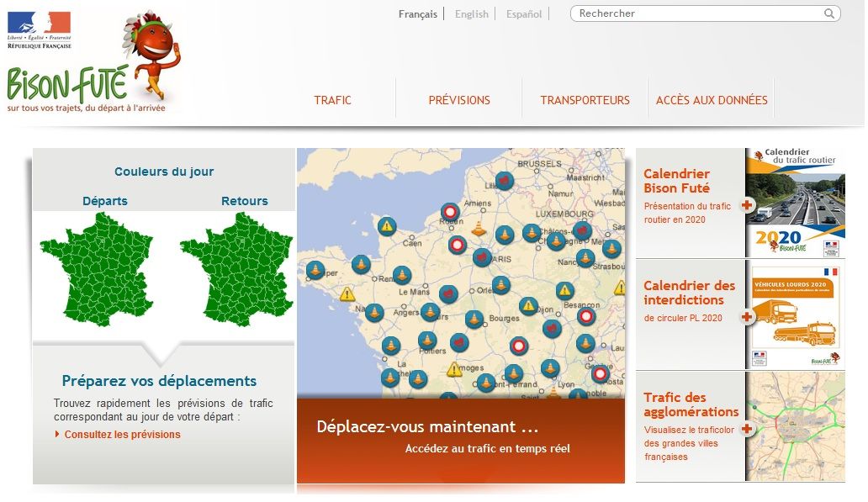Click 'Accédez au trafic en temps réel' text
Viewport: 868px width, 502px height.
pos(487,448)
